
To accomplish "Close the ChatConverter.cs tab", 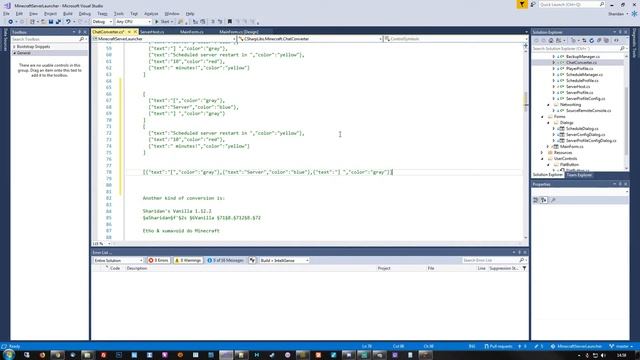I will coord(135,32).
